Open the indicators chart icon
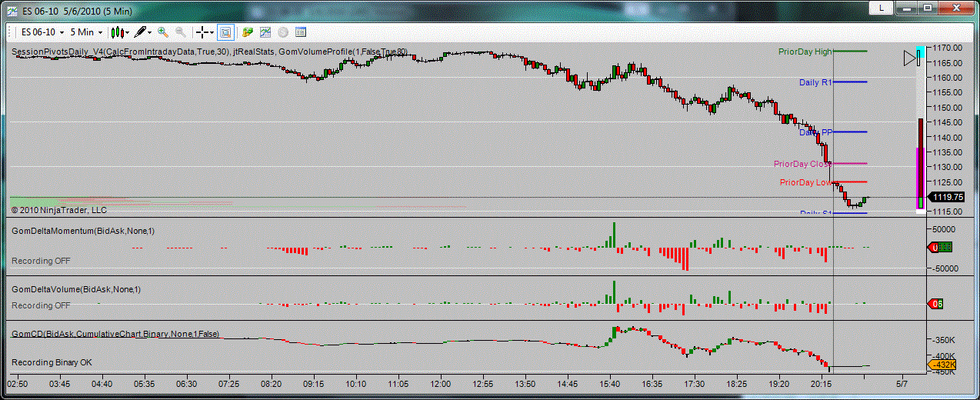This screenshot has height=400, width=980. (265, 32)
